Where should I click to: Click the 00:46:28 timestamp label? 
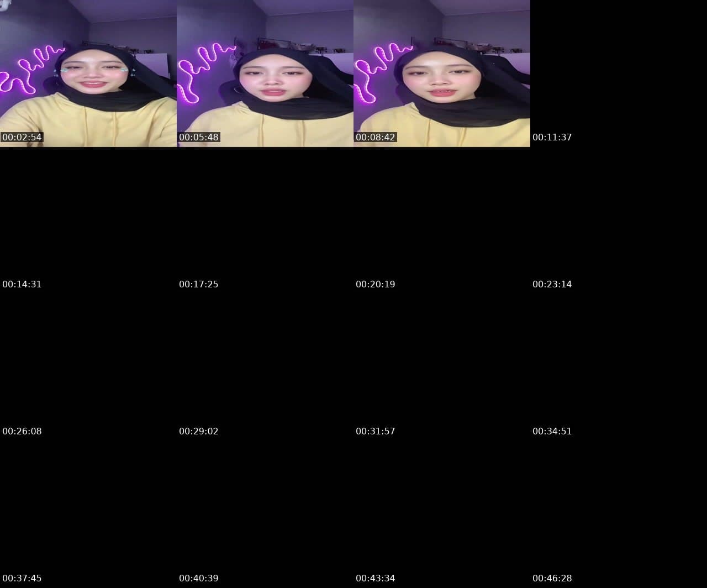click(x=552, y=578)
